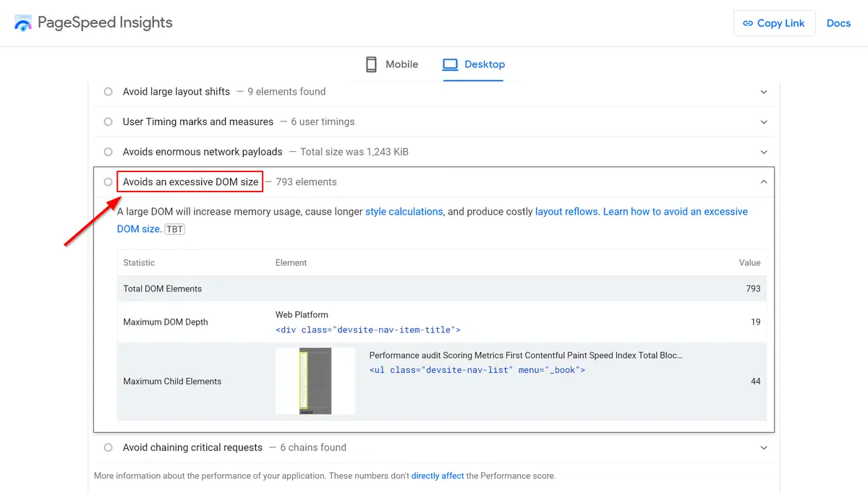The width and height of the screenshot is (868, 493).
Task: Click the Desktop laptop icon
Action: click(451, 64)
